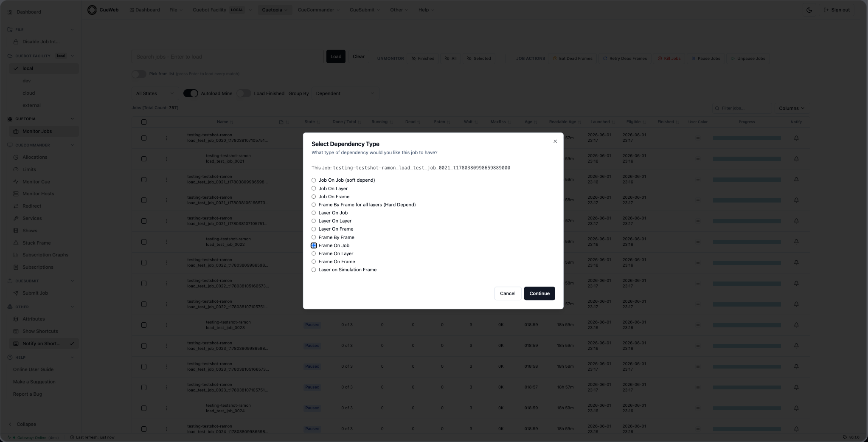Open Stuck Frame sidebar item
This screenshot has width=868, height=442.
click(37, 243)
